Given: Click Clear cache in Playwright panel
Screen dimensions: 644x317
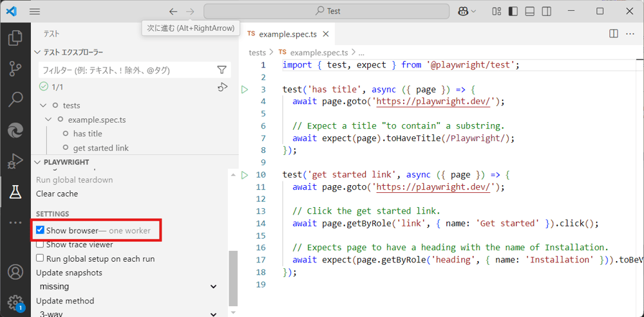Looking at the screenshot, I should coord(57,194).
